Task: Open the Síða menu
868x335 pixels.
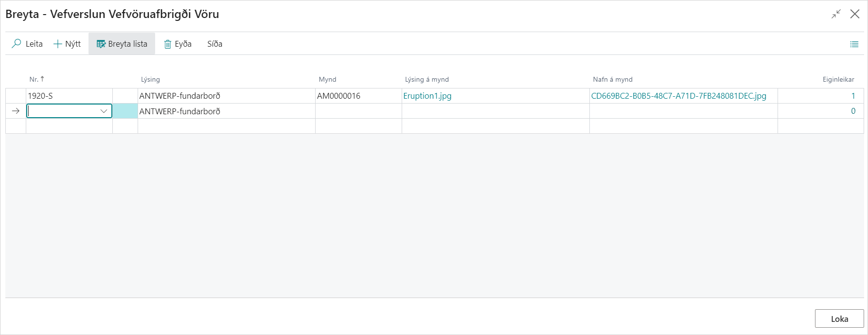Action: click(214, 44)
